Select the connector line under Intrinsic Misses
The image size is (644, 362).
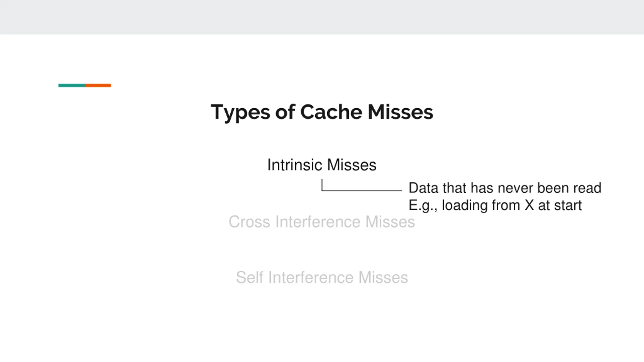coord(361,185)
